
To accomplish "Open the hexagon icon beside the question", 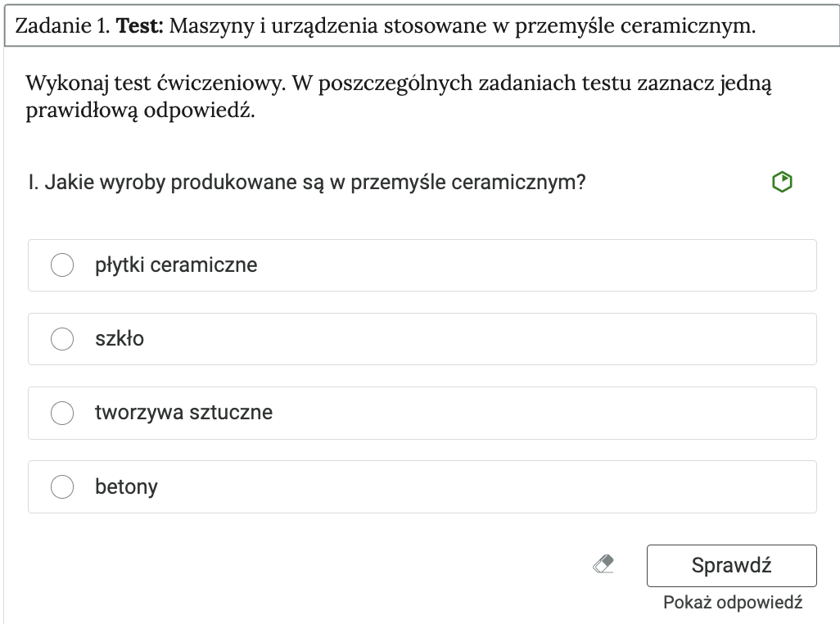I will (781, 181).
